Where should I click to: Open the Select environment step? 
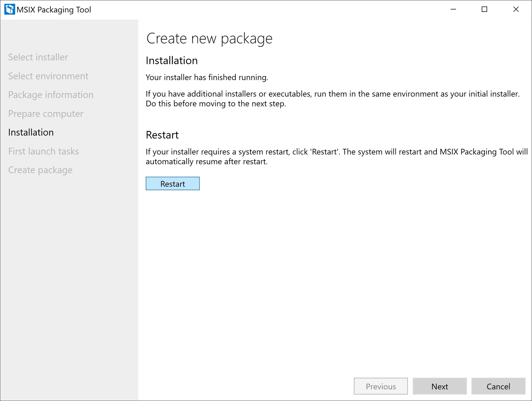(x=48, y=76)
